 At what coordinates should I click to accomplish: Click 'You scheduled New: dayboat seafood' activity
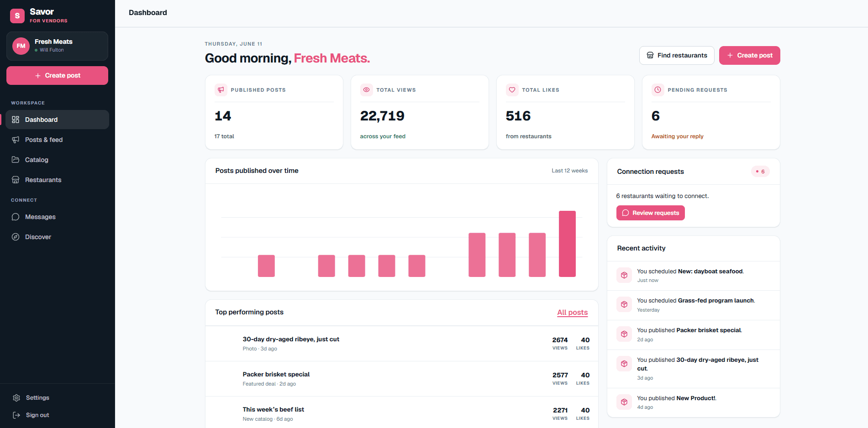point(694,276)
